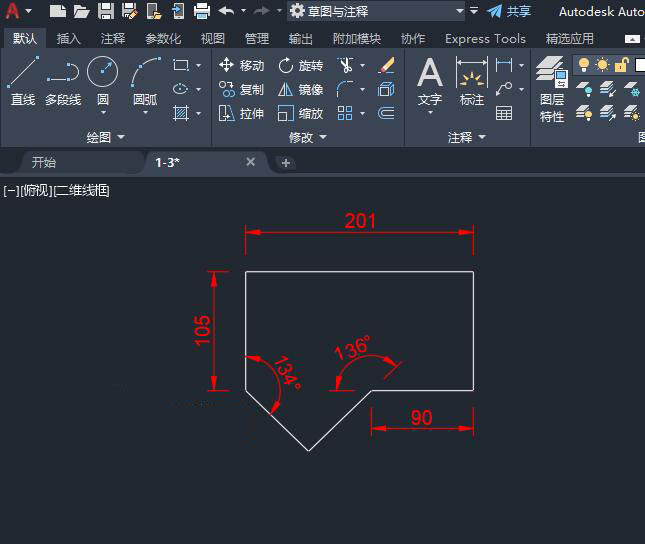The height and width of the screenshot is (544, 645).
Task: Expand the Annotation (注释) panel
Action: coord(467,137)
